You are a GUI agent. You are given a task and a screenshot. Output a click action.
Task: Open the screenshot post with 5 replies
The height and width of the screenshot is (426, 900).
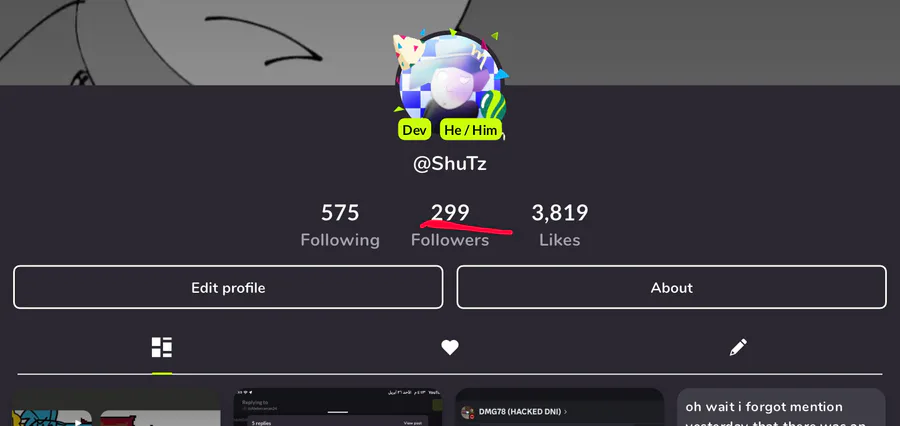point(338,407)
